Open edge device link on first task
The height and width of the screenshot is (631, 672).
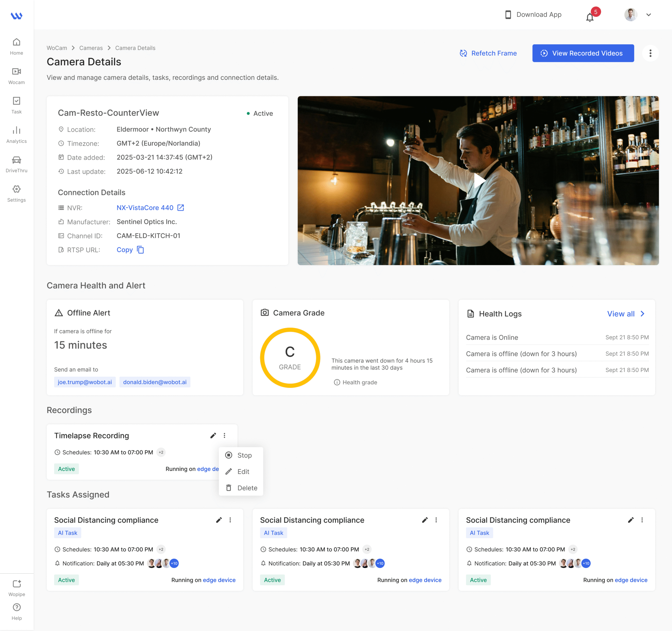tap(219, 580)
